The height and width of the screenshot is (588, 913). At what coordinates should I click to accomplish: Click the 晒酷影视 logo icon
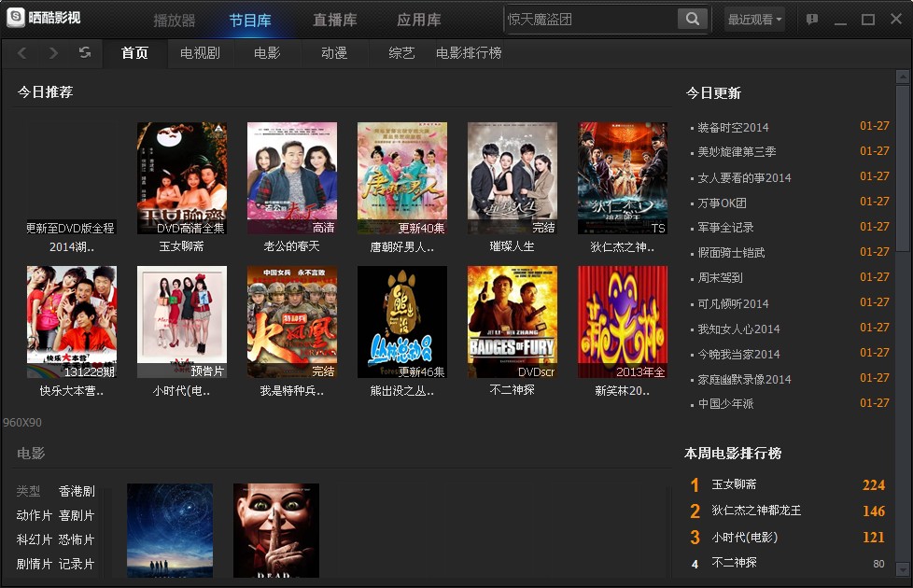point(16,17)
